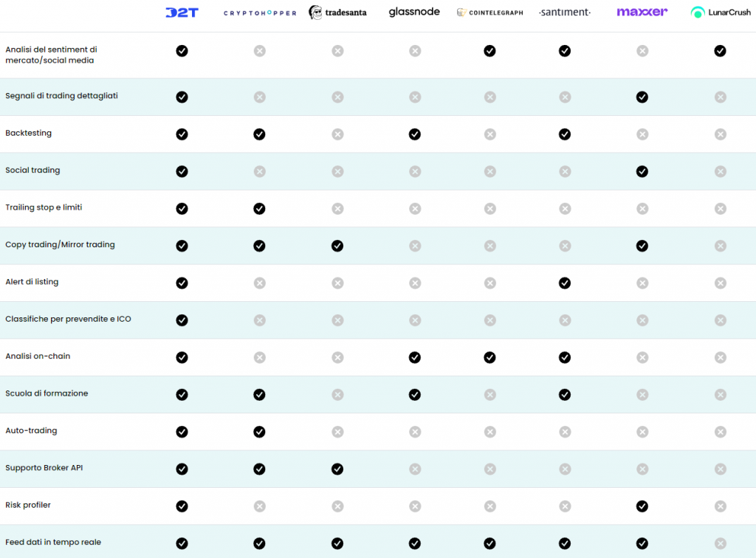Screen dimensions: 756x558
Task: Select the 'Copy trading/Mirror trading' label
Action: [61, 245]
